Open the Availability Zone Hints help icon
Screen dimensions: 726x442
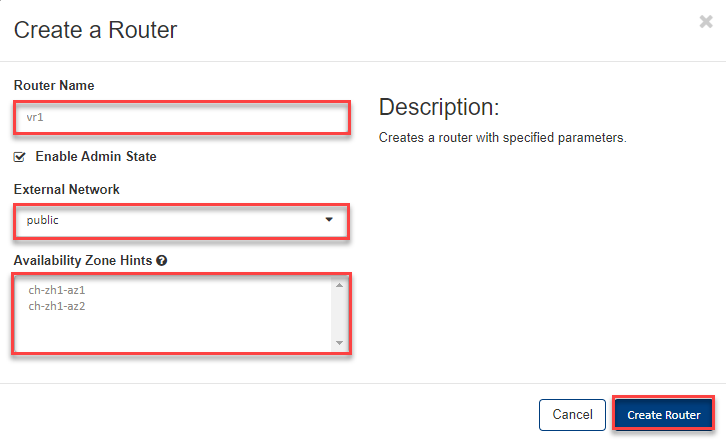tap(162, 261)
